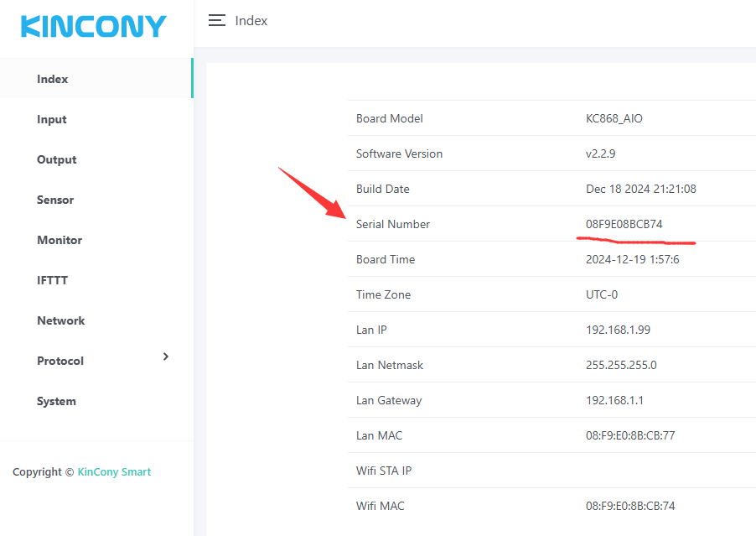The width and height of the screenshot is (756, 536).
Task: Open the Index menu item
Action: pos(53,79)
